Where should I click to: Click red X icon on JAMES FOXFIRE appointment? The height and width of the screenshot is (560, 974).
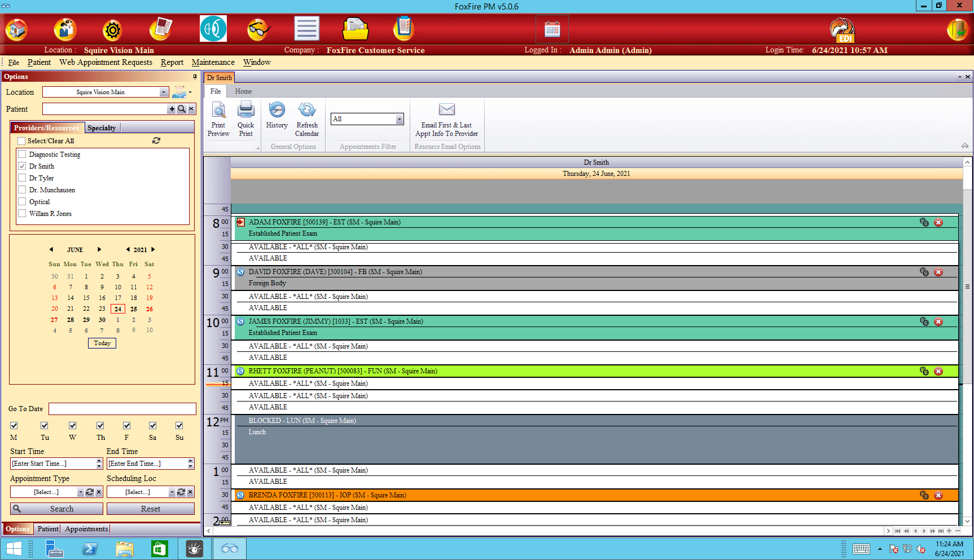[938, 321]
